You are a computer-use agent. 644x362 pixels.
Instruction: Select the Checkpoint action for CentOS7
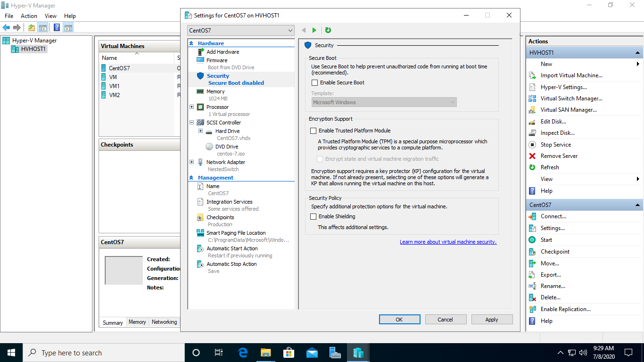[x=555, y=252]
